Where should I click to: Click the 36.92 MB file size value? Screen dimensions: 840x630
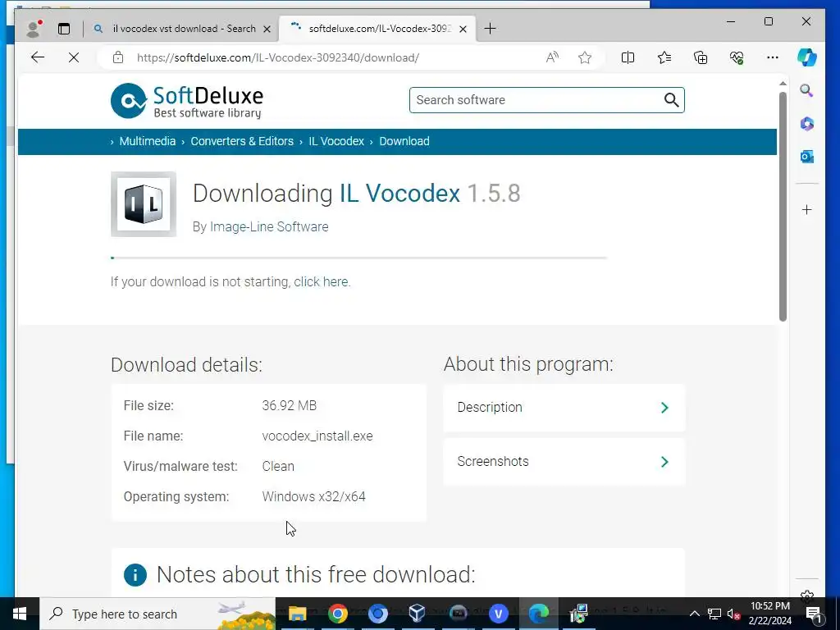290,405
